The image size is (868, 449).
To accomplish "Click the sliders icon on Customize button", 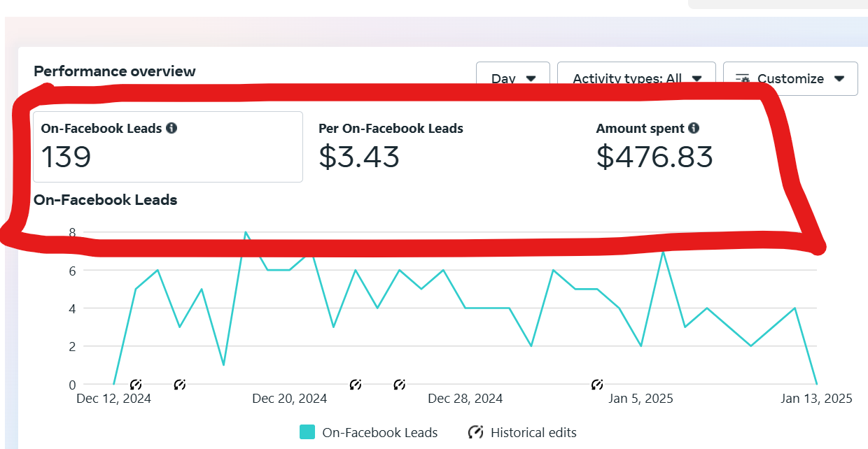I will (743, 78).
